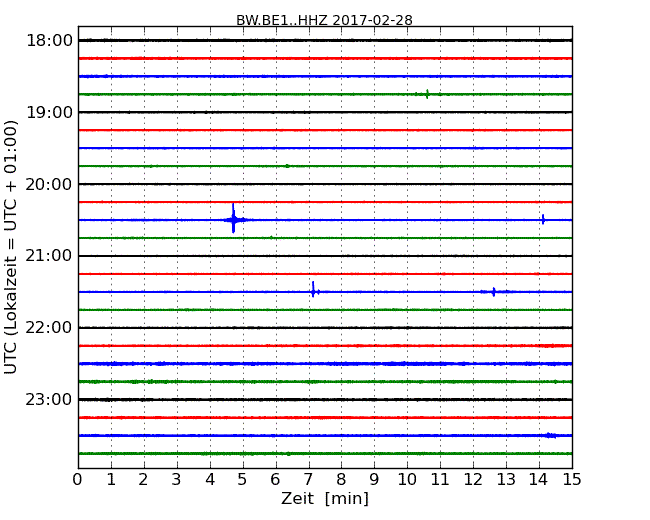Click x-axis tick label 7
Screen dimensions: 650x520
click(308, 479)
